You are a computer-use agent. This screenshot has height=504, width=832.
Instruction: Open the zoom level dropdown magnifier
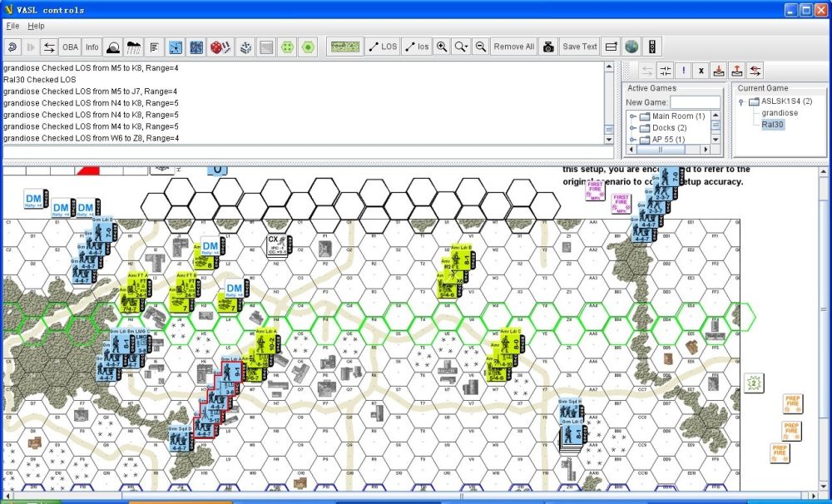[x=461, y=47]
